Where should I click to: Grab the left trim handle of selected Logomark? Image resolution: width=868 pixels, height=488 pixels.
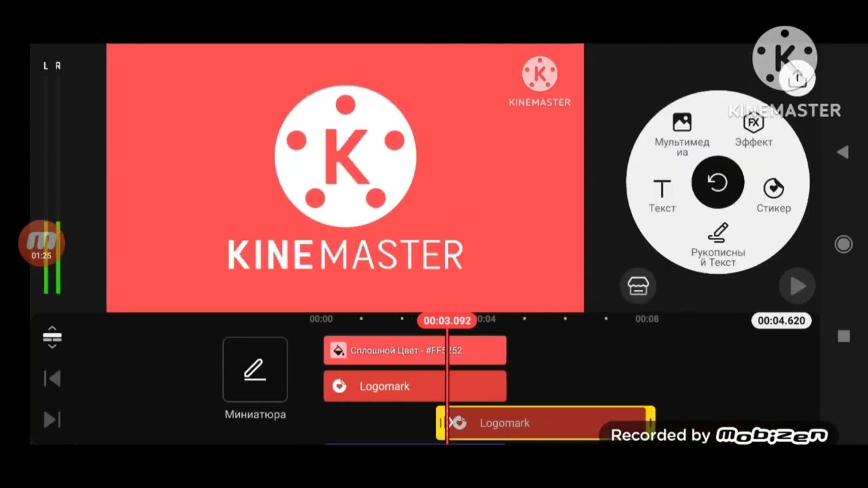pyautogui.click(x=441, y=423)
